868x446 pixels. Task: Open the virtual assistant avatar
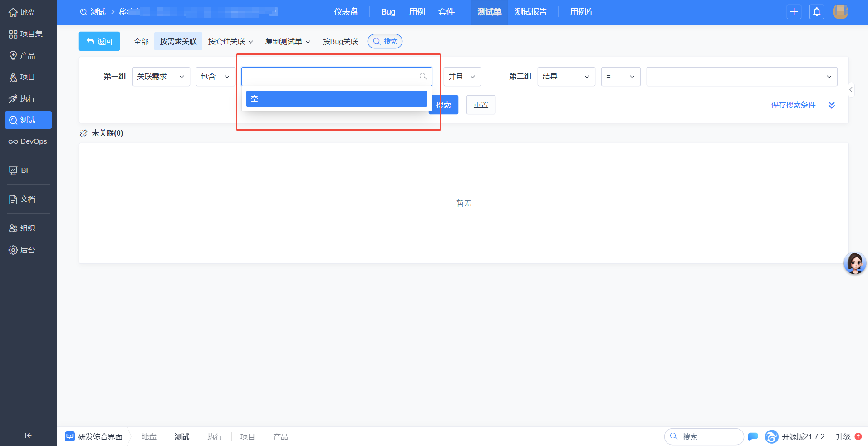coord(854,263)
